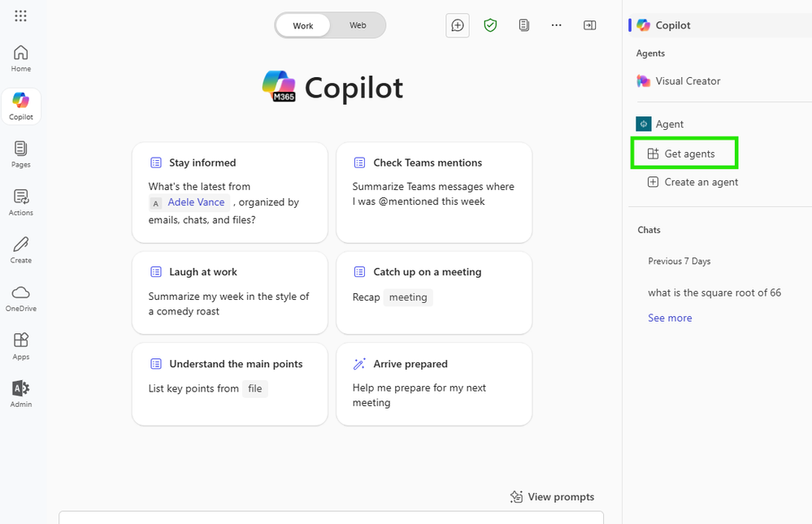
Task: Open the more options ellipsis menu
Action: click(557, 25)
